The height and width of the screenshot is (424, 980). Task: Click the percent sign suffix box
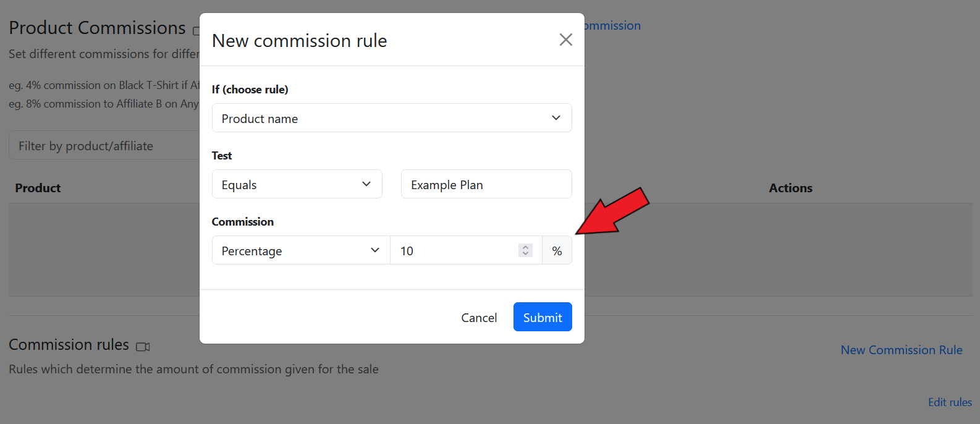[557, 250]
